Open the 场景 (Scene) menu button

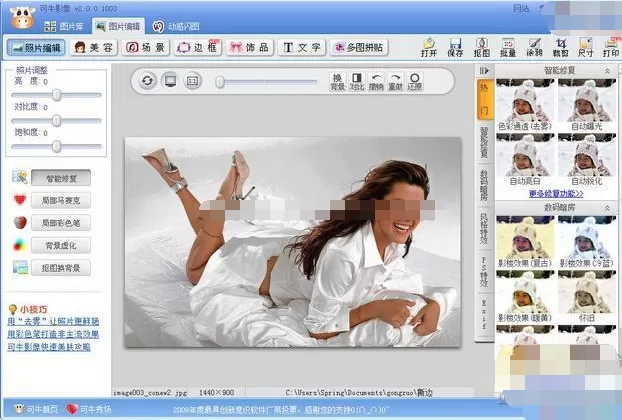click(145, 48)
